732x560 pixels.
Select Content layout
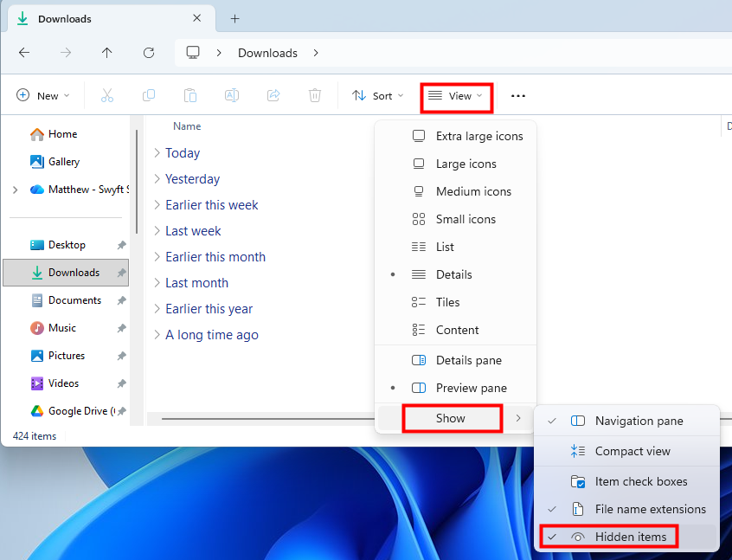coord(455,330)
